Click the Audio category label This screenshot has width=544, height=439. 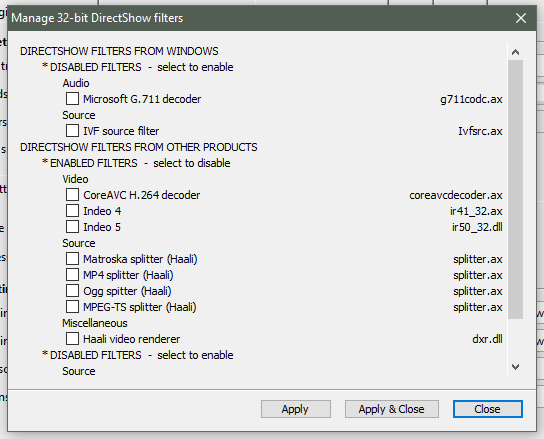(x=76, y=83)
